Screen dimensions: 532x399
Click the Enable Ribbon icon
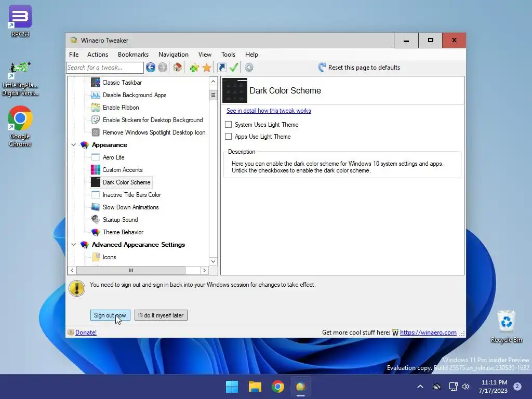[96, 108]
